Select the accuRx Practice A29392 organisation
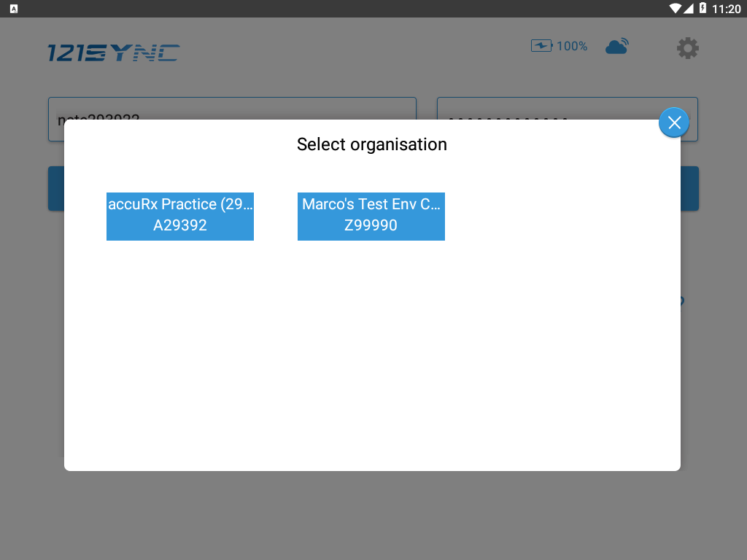The height and width of the screenshot is (560, 747). (x=180, y=217)
